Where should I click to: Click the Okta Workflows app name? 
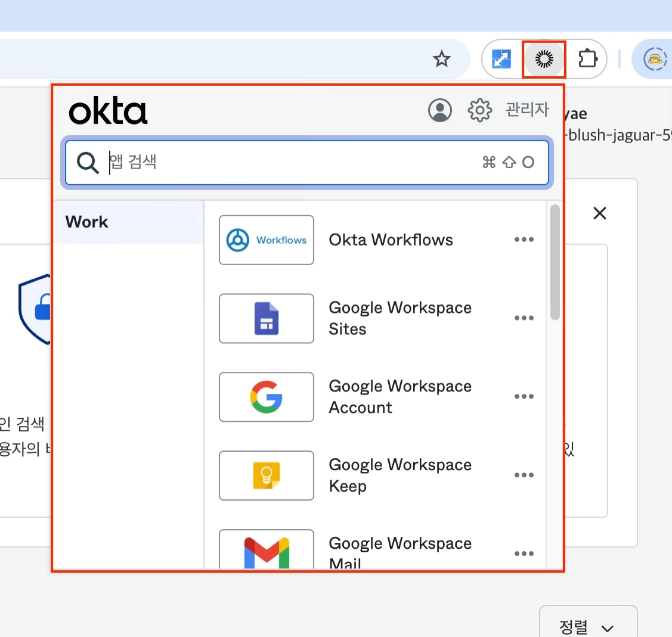pyautogui.click(x=391, y=240)
